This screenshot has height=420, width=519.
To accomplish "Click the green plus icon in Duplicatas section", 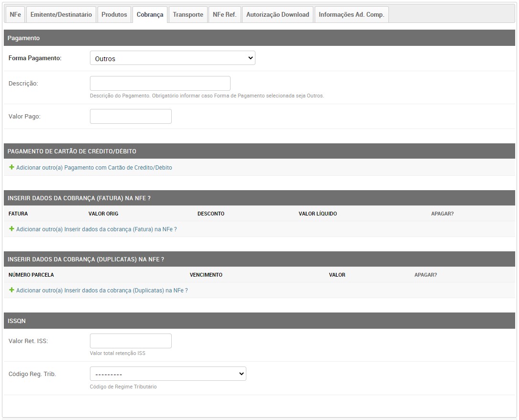I will (11, 290).
